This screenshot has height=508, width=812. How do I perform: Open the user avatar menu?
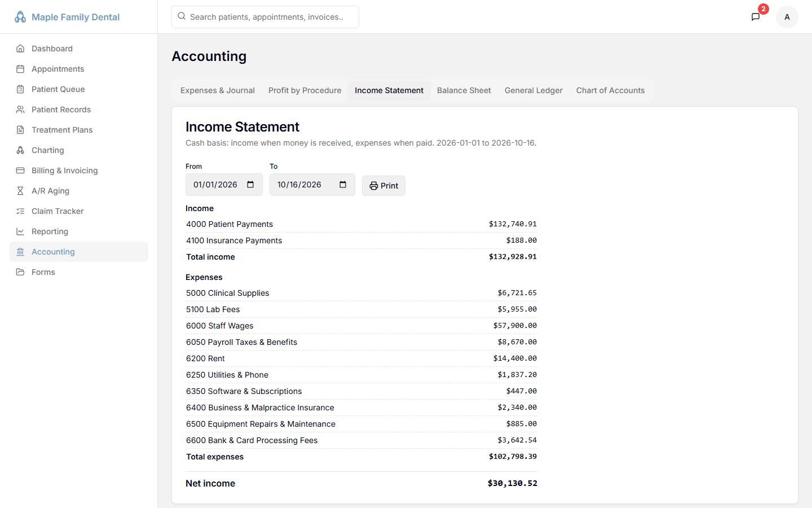click(787, 17)
